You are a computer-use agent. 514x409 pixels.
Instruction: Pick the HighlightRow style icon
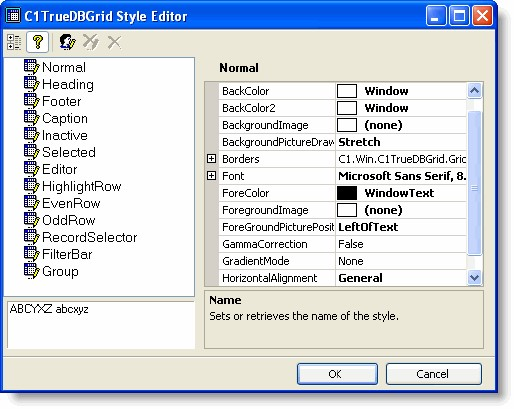pos(31,186)
